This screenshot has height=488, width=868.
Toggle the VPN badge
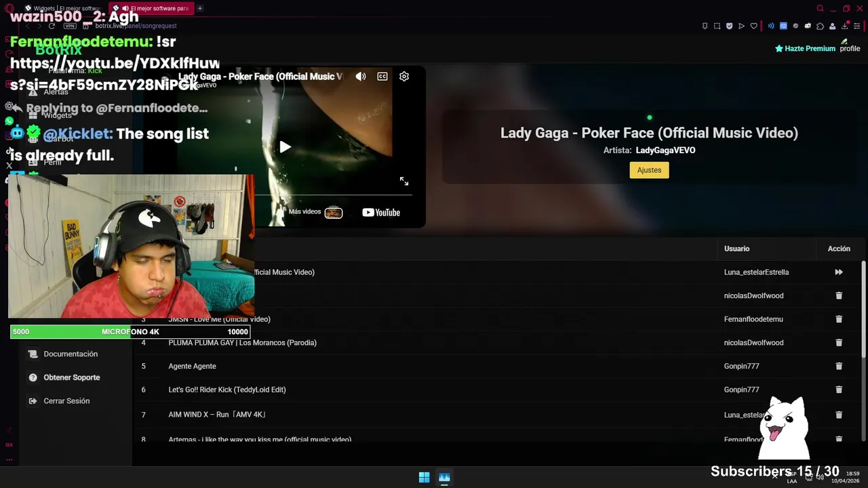click(70, 26)
